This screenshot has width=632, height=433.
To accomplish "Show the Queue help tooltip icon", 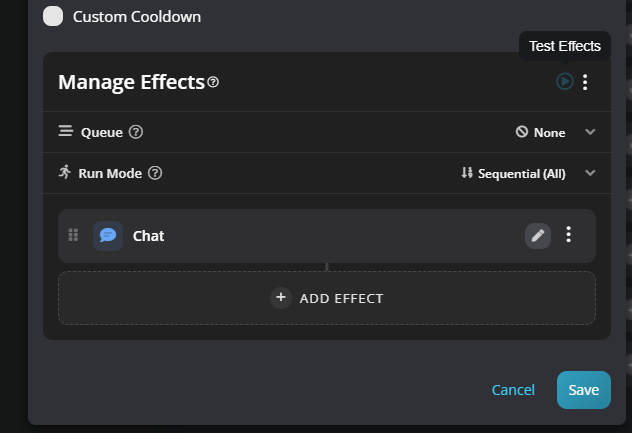I will coord(136,132).
